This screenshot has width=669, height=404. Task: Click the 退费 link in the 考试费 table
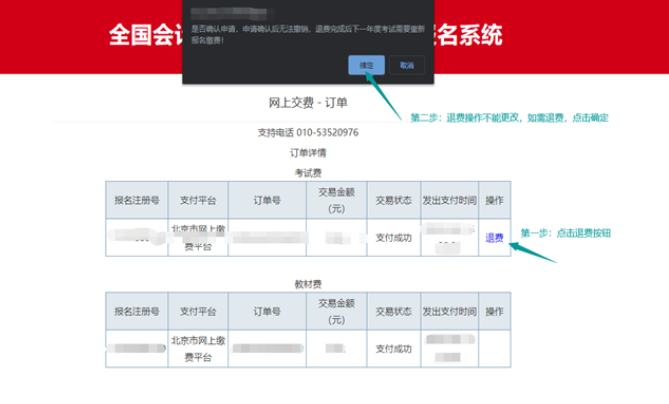pyautogui.click(x=494, y=237)
